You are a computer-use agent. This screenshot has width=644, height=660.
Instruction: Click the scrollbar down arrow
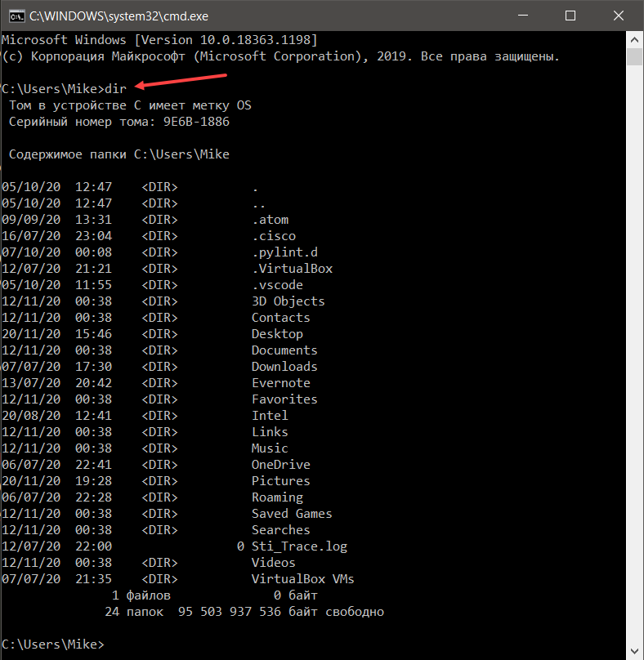[x=634, y=651]
